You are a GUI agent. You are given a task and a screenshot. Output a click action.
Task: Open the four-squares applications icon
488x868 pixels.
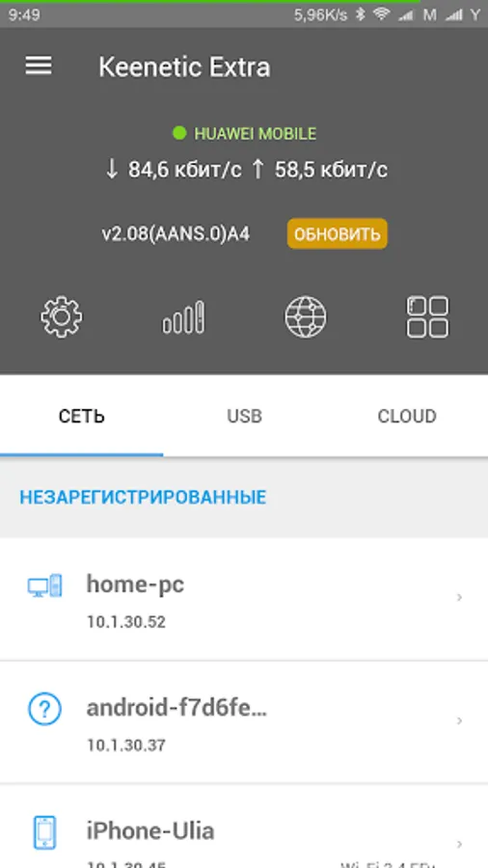(x=427, y=317)
